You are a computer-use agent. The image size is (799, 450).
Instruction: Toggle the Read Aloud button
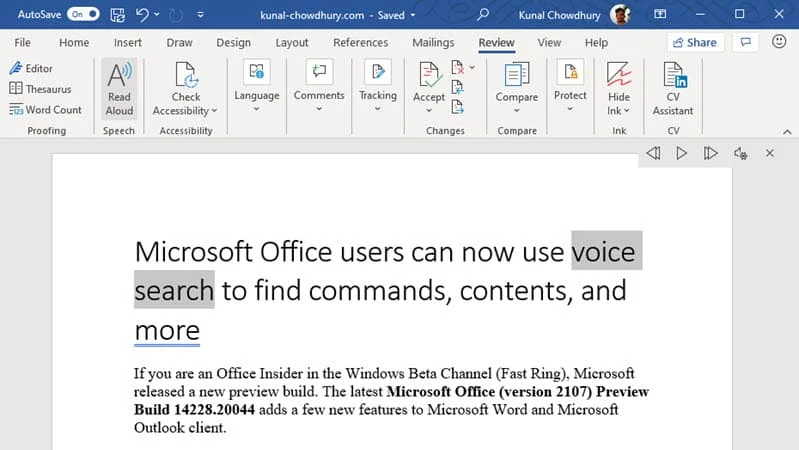(119, 89)
